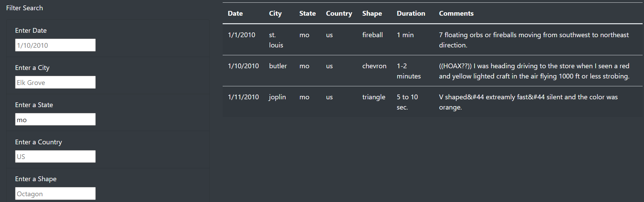This screenshot has width=644, height=202.
Task: Click the state input containing mo
Action: 55,119
